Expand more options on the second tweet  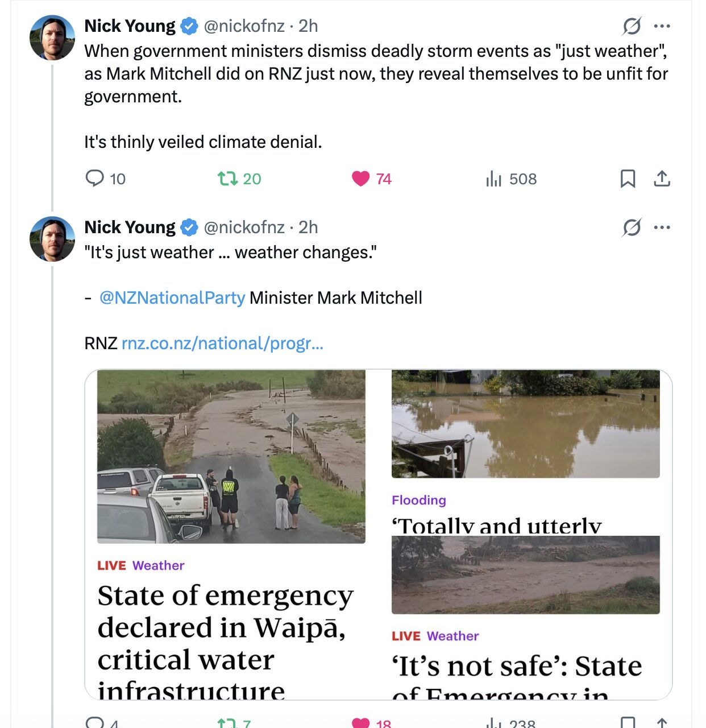[662, 227]
